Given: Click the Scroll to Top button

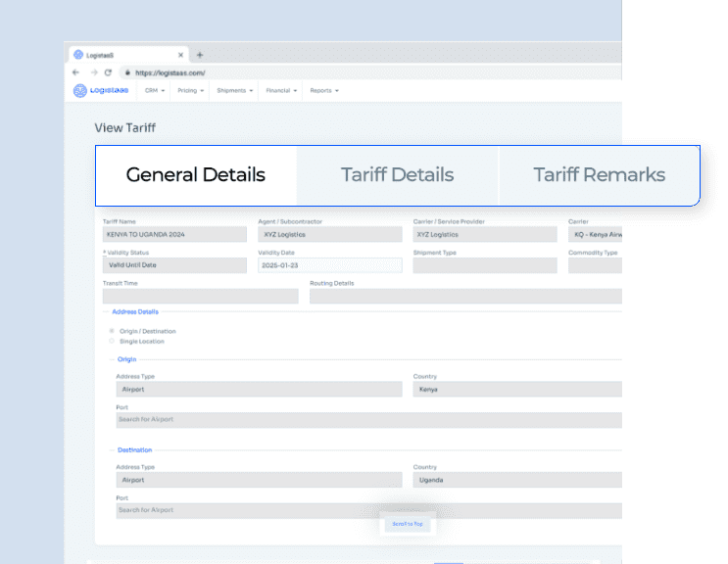Looking at the screenshot, I should point(408,524).
